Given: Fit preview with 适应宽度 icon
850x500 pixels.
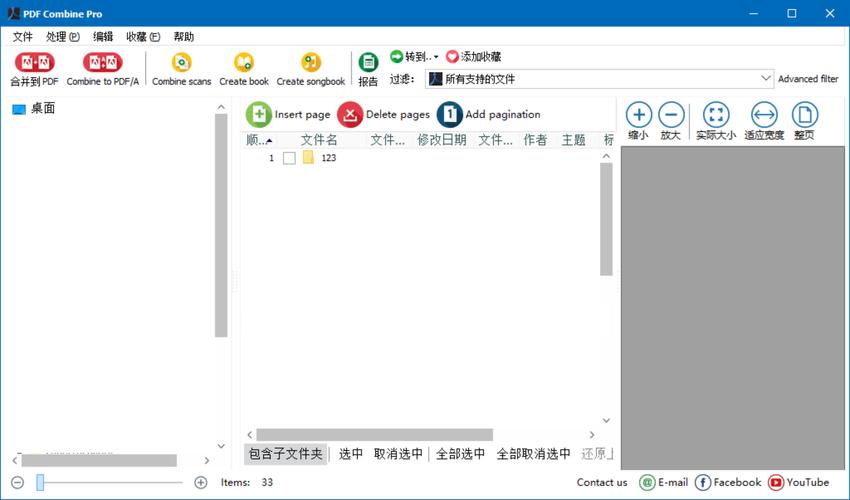Looking at the screenshot, I should 764,114.
